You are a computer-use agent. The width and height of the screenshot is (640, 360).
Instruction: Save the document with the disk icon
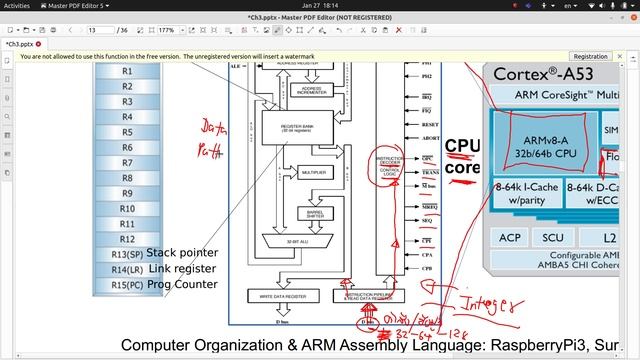(x=42, y=30)
